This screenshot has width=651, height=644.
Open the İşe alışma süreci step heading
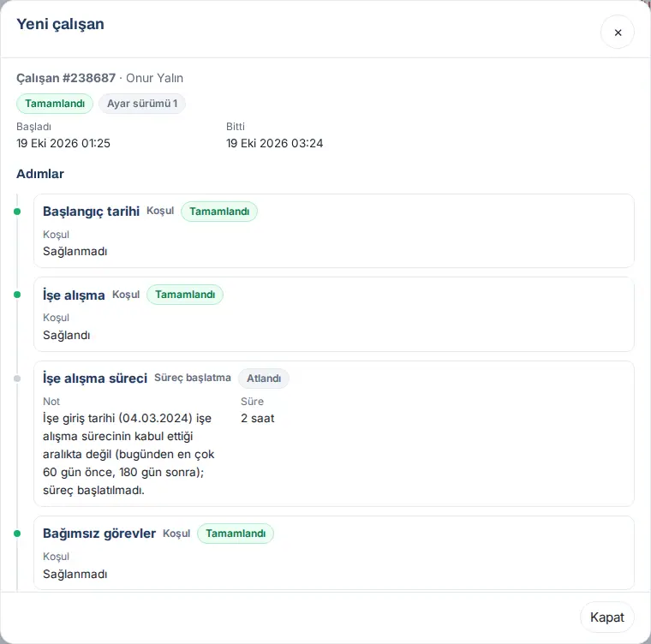tap(95, 379)
